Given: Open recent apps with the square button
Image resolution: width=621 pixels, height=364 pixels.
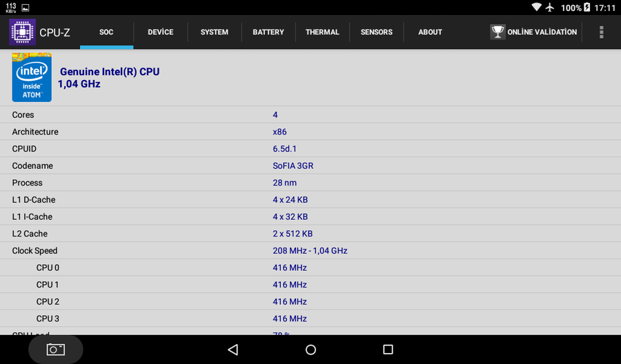Looking at the screenshot, I should [x=388, y=350].
